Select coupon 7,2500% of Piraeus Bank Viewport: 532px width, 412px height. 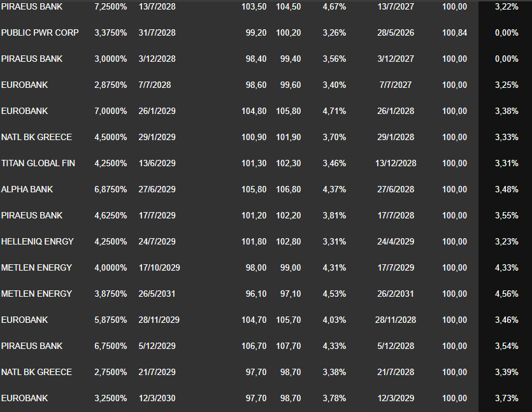coord(111,6)
